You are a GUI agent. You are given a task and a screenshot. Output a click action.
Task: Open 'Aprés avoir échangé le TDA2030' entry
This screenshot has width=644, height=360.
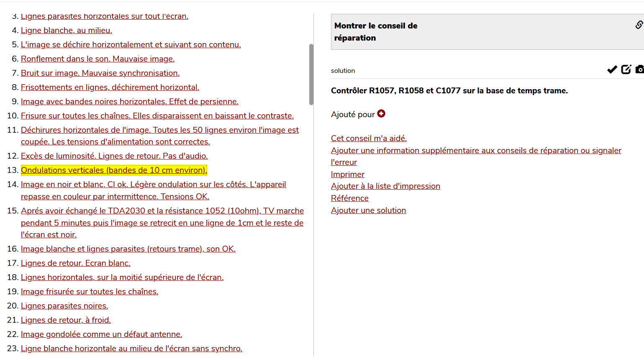pos(162,222)
